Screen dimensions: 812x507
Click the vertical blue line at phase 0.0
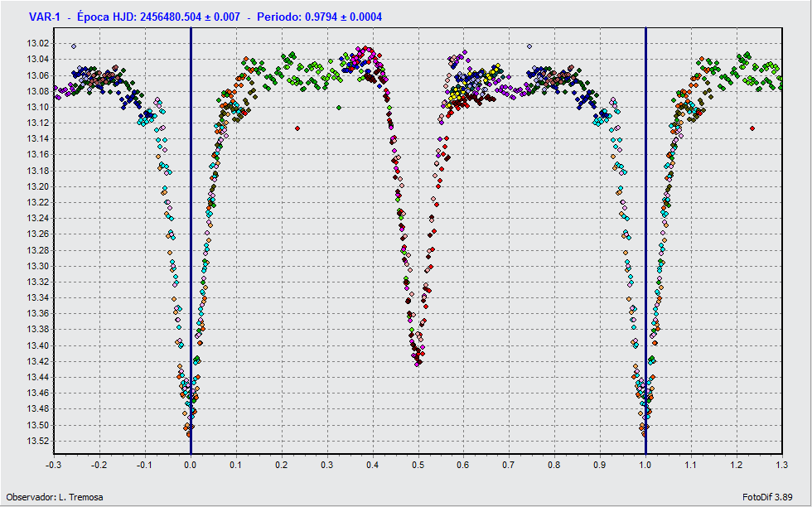pyautogui.click(x=191, y=241)
